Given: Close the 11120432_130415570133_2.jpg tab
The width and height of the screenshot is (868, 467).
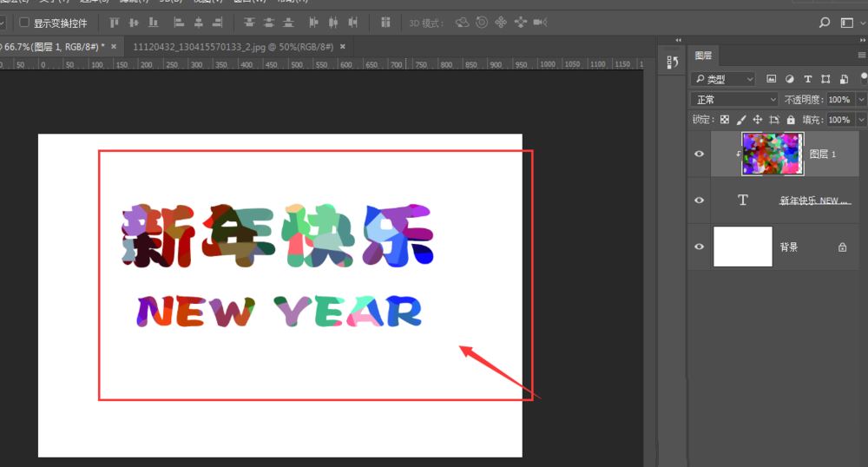Looking at the screenshot, I should 343,47.
